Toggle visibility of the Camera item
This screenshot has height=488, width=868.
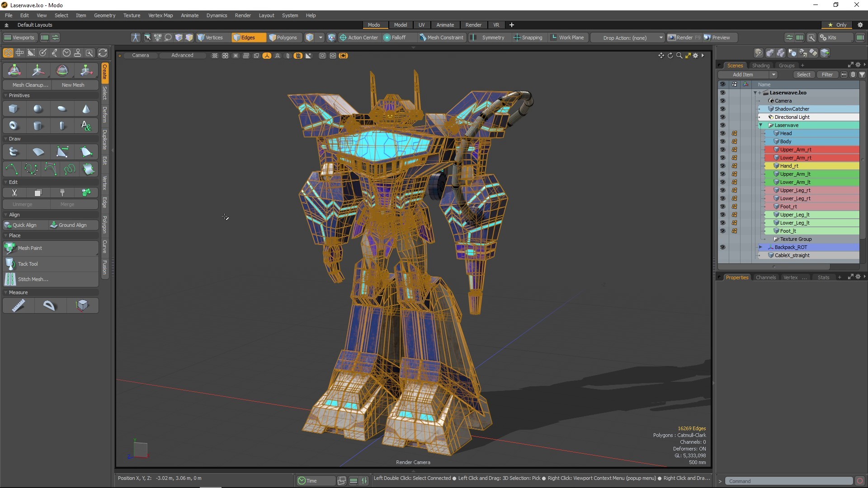723,100
